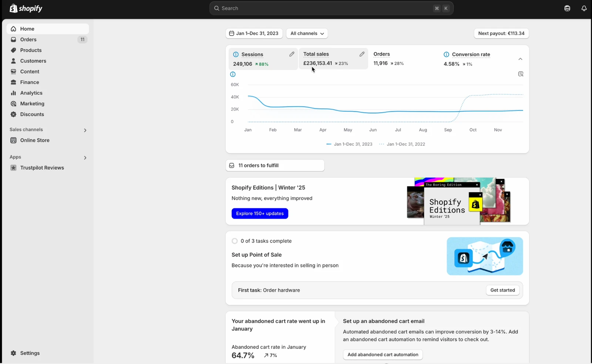Image resolution: width=592 pixels, height=364 pixels.
Task: Toggle the Jan 1–Dec 31, 2023 legend series
Action: (349, 144)
